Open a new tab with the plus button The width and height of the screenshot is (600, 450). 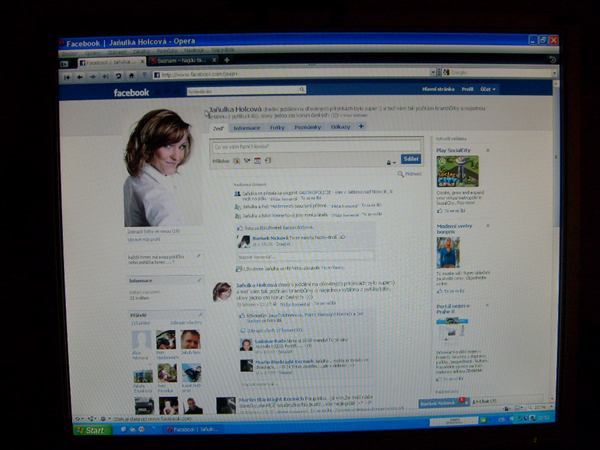(x=227, y=60)
